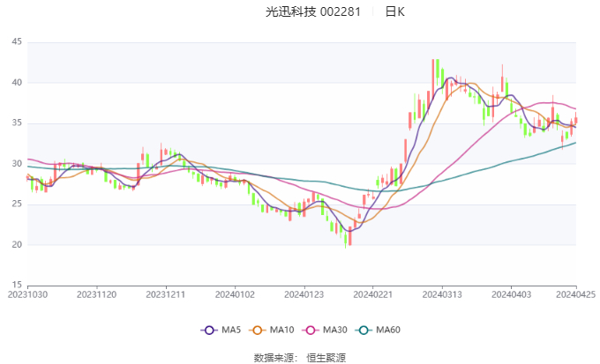Select the 20231211 date axis label
This screenshot has width=600, height=364.
click(165, 294)
